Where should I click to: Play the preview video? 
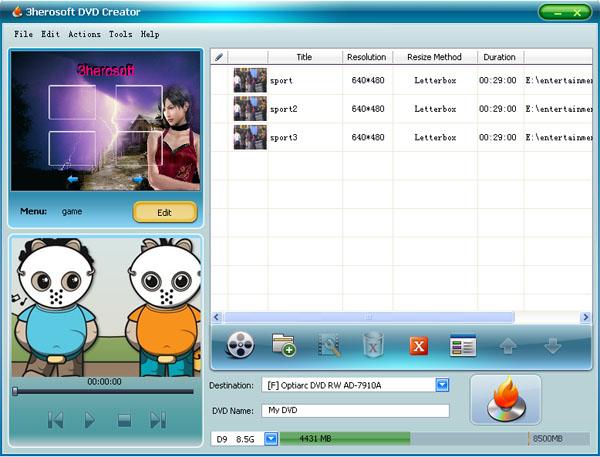tap(90, 420)
